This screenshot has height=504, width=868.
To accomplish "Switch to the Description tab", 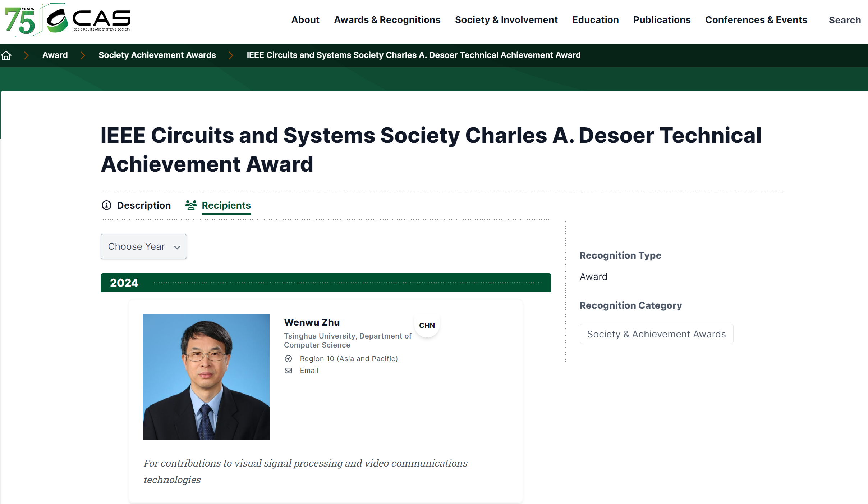I will pyautogui.click(x=143, y=205).
